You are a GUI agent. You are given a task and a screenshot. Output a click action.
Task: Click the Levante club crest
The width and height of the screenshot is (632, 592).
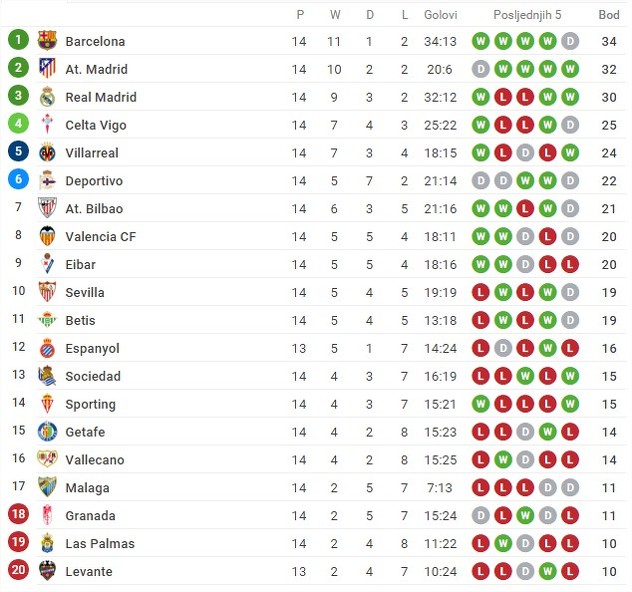tap(47, 571)
